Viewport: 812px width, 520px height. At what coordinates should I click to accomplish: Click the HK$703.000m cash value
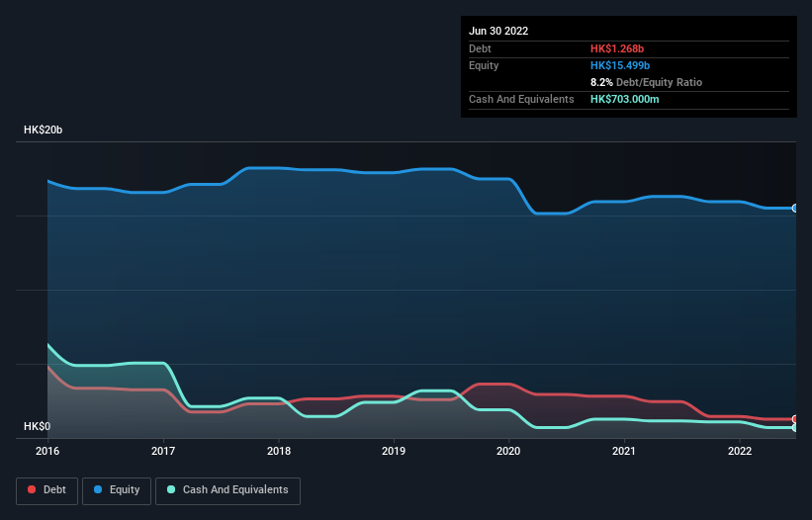(624, 99)
